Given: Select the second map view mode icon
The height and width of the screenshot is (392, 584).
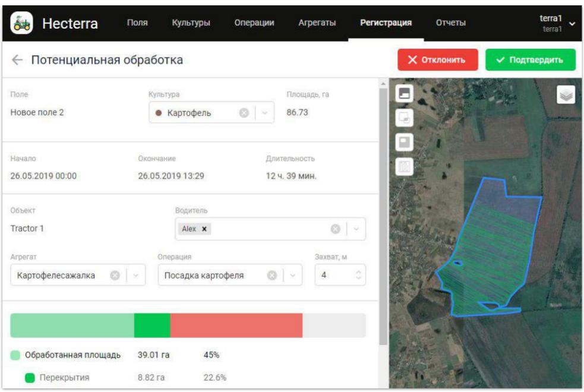Looking at the screenshot, I should (x=404, y=118).
